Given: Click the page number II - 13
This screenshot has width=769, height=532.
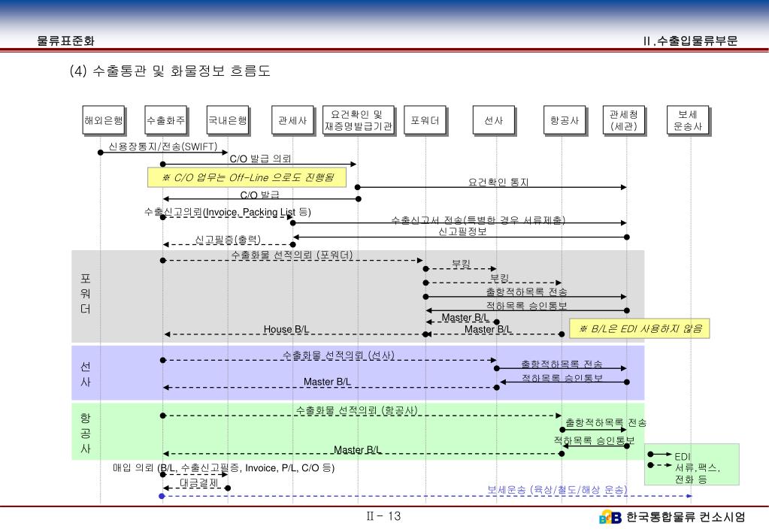Looking at the screenshot, I should (x=384, y=515).
